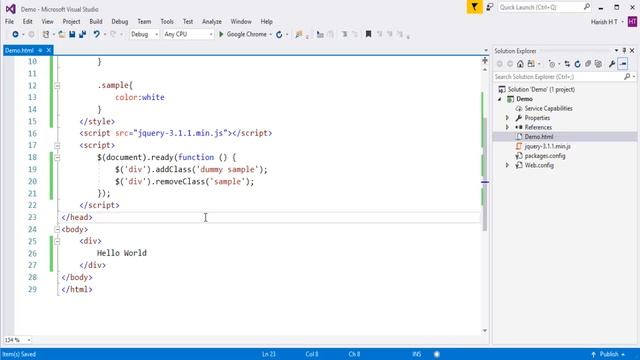The width and height of the screenshot is (640, 360).
Task: Open the Google Chrome browser target dropdown arrow
Action: [271, 35]
